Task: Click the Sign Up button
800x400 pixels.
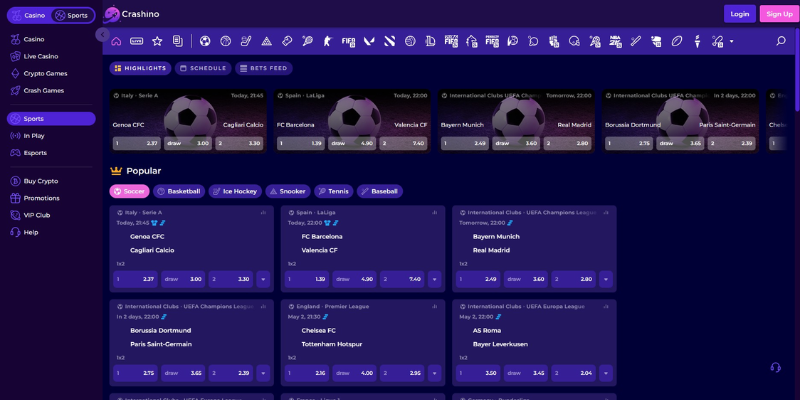Action: (780, 14)
